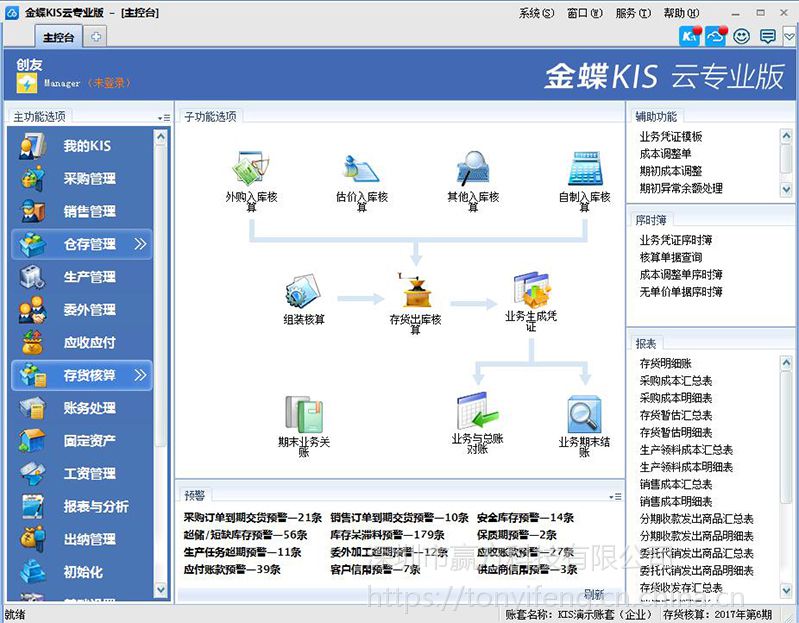Open the 估价入库核算 icon
The height and width of the screenshot is (623, 799).
[361, 168]
